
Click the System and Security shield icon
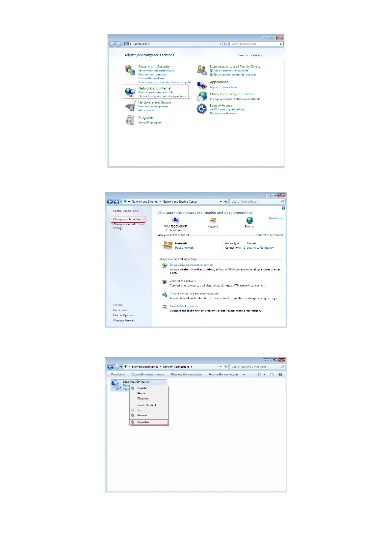[x=130, y=69]
